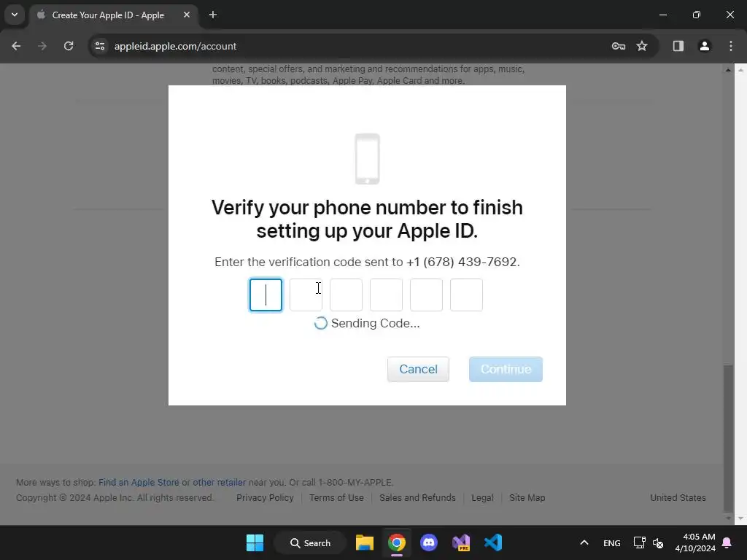Screen dimensions: 747x560
Task: Open the taskbar Search box
Action: pyautogui.click(x=310, y=542)
